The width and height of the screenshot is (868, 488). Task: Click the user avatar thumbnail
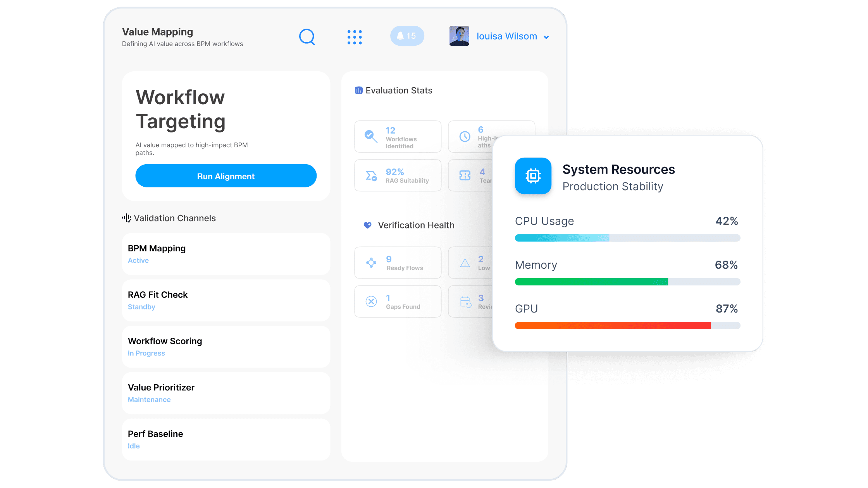(x=459, y=36)
